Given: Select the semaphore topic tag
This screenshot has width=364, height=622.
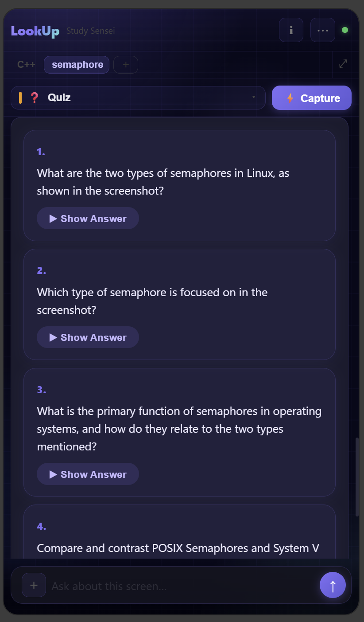Looking at the screenshot, I should [76, 64].
